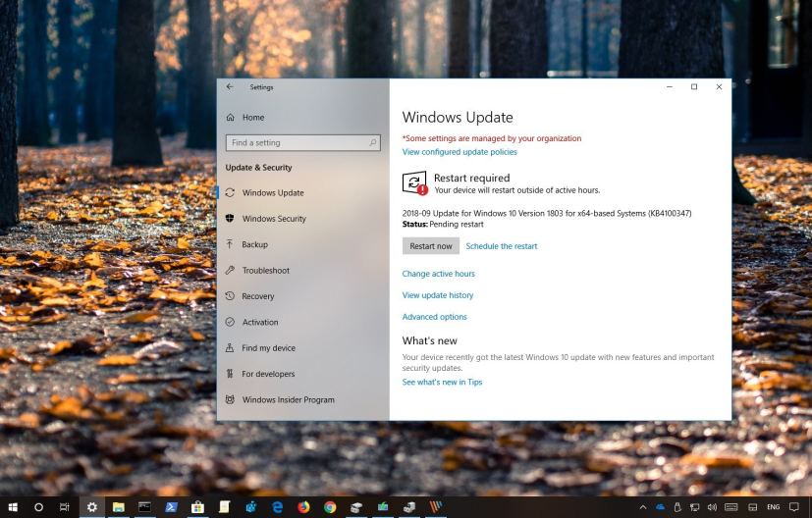The width and height of the screenshot is (812, 518).
Task: Show hidden system tray icons
Action: coord(643,507)
